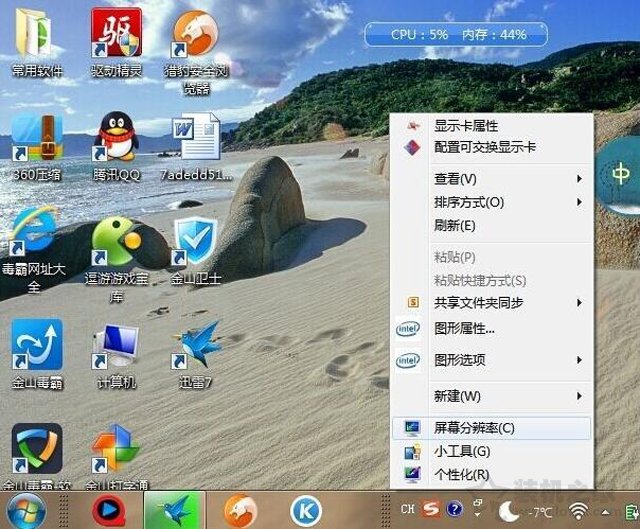
Task: Open the 腾讯QQ desktop shortcut
Action: [x=117, y=138]
